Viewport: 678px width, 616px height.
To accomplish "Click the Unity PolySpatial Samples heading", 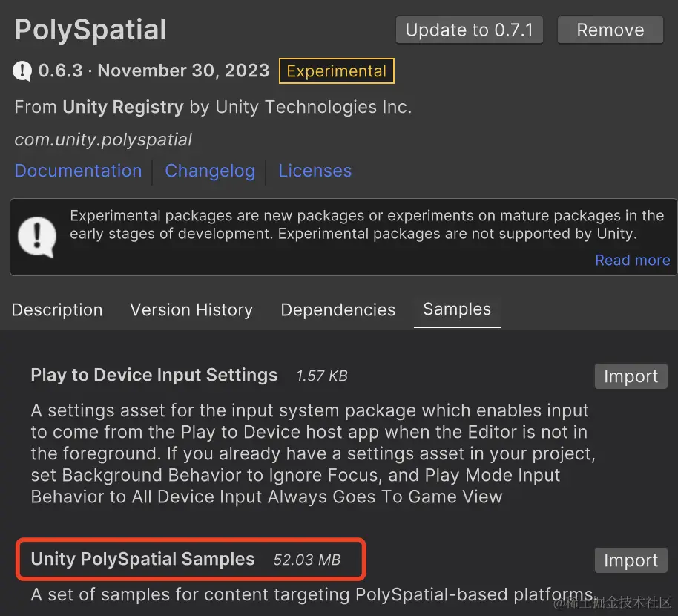I will [x=142, y=559].
